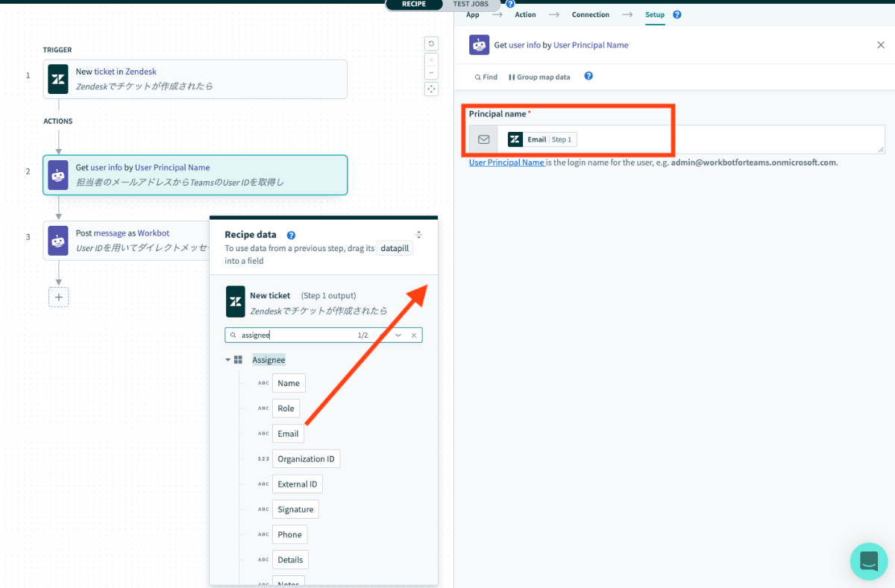Select the Email Step 1 datapill
The height and width of the screenshot is (588, 895).
(x=542, y=139)
